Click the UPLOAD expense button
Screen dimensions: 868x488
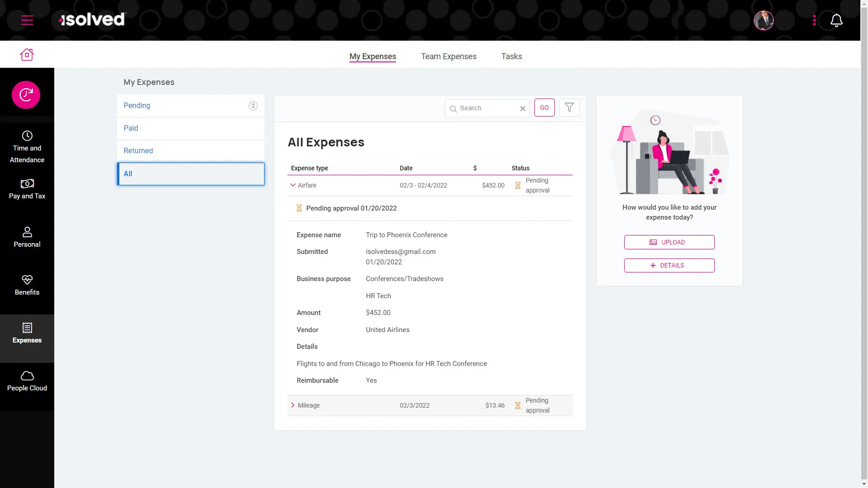coord(669,242)
